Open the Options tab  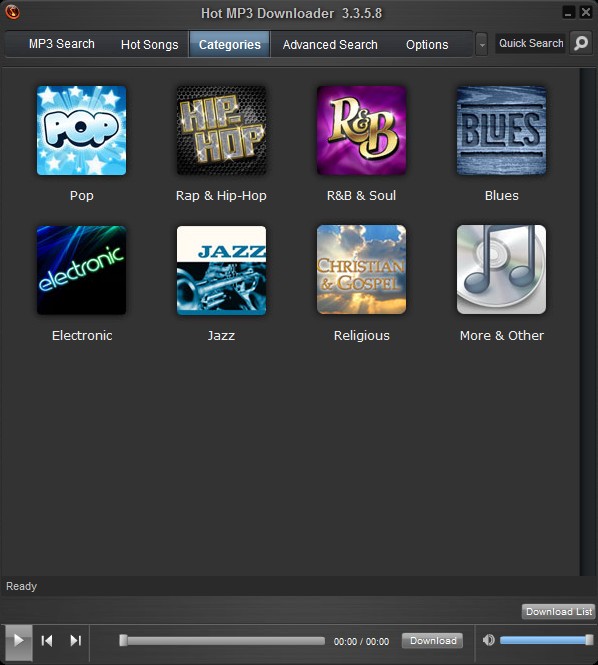pos(427,44)
